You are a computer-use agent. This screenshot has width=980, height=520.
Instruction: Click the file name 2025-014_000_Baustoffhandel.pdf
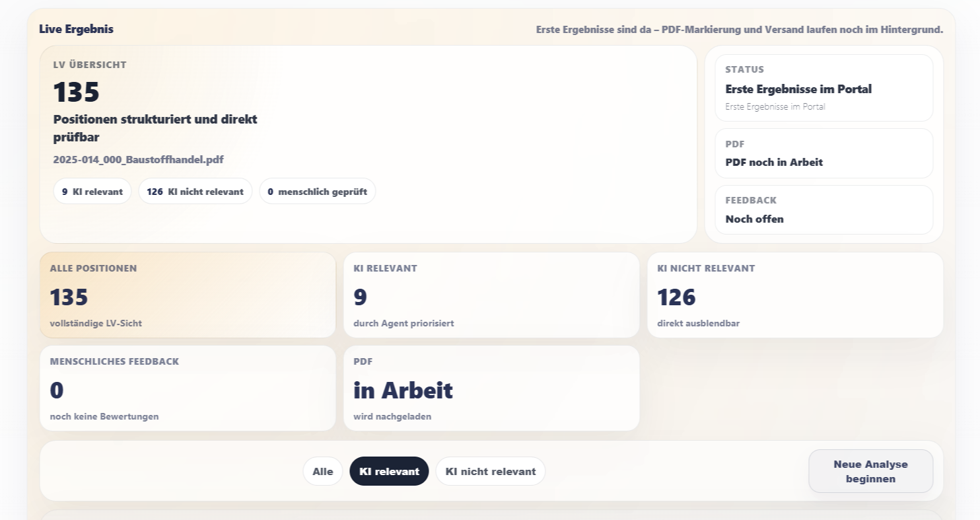[139, 160]
